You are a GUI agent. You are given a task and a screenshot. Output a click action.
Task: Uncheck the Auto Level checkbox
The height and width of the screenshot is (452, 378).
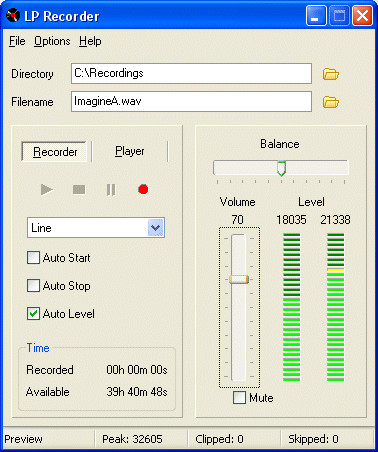pyautogui.click(x=33, y=314)
